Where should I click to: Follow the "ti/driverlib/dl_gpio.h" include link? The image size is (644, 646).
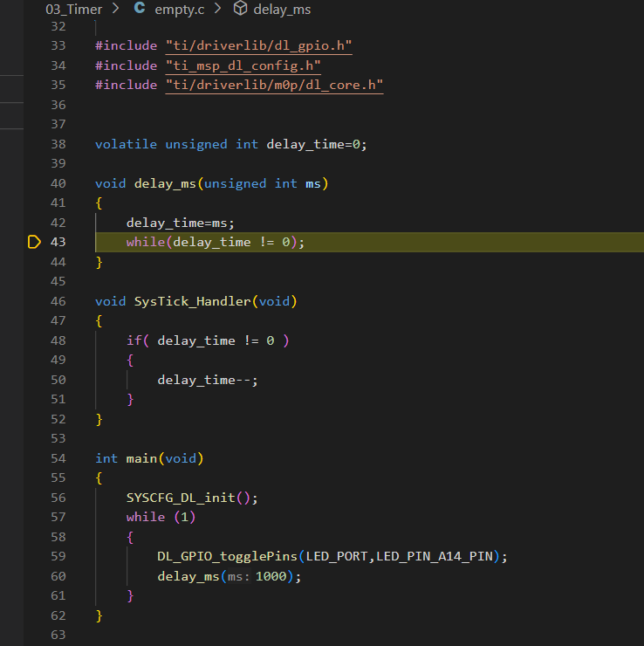click(x=258, y=45)
